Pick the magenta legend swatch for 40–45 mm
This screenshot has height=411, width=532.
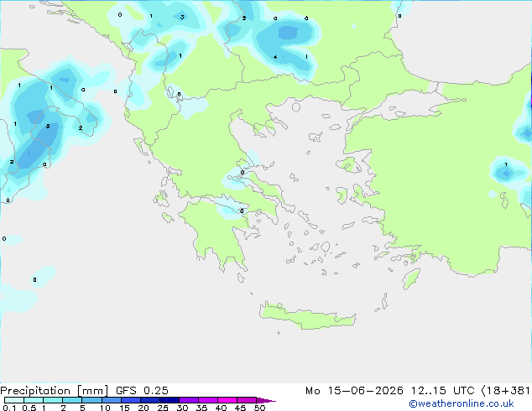pos(227,400)
